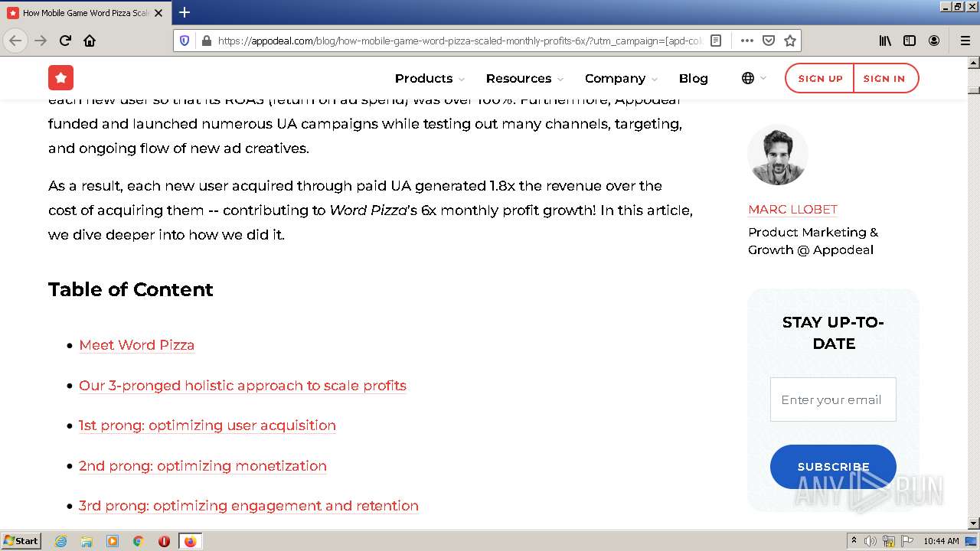This screenshot has height=551, width=980.
Task: Open the Firefox hamburger menu
Action: click(965, 41)
